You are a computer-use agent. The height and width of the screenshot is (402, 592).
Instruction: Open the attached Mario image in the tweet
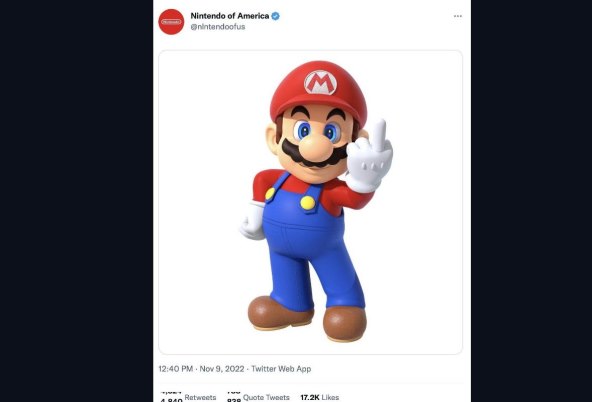click(310, 202)
